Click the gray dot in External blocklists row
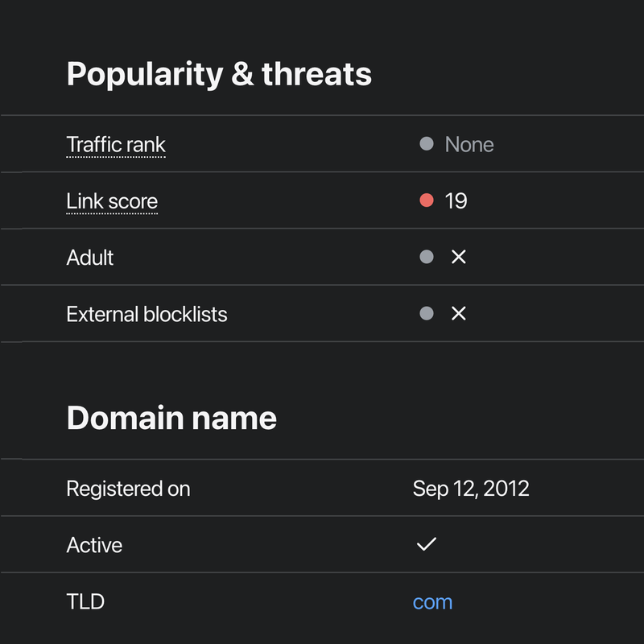The height and width of the screenshot is (644, 644). click(x=427, y=313)
